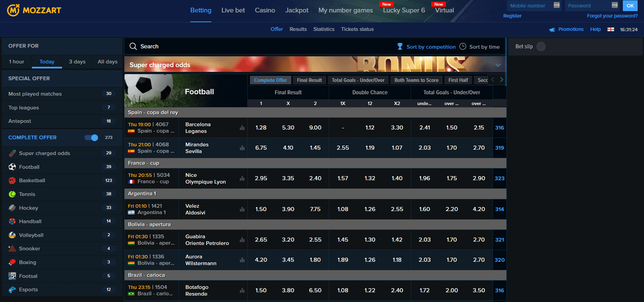Image resolution: width=644 pixels, height=302 pixels.
Task: Open the Lucky Super 6 menu
Action: click(x=404, y=10)
